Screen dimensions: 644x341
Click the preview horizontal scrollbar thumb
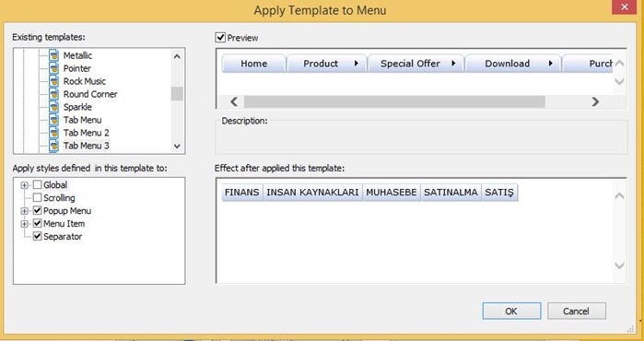coord(394,101)
